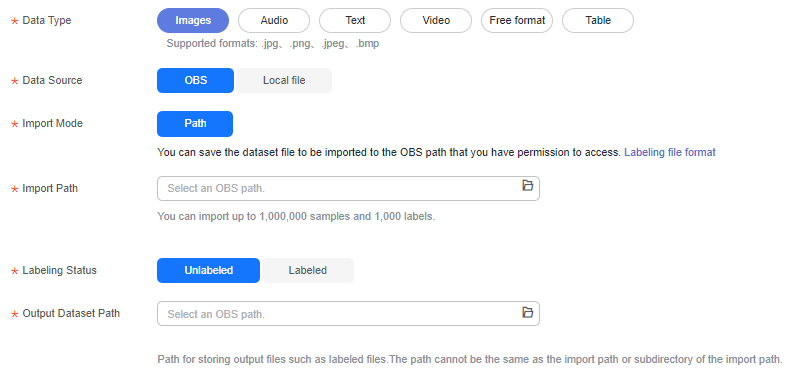Open the Labeling file format link
This screenshot has height=373, width=786.
[670, 152]
